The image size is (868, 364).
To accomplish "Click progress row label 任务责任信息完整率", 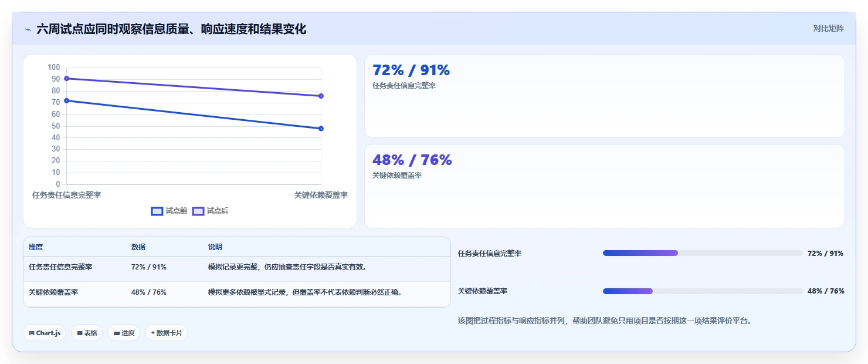I will (x=490, y=254).
